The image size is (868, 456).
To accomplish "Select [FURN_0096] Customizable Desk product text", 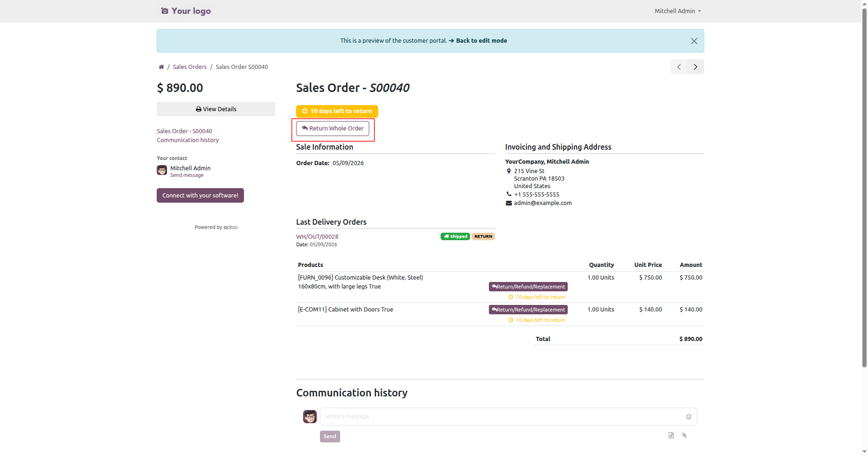I will (x=360, y=278).
